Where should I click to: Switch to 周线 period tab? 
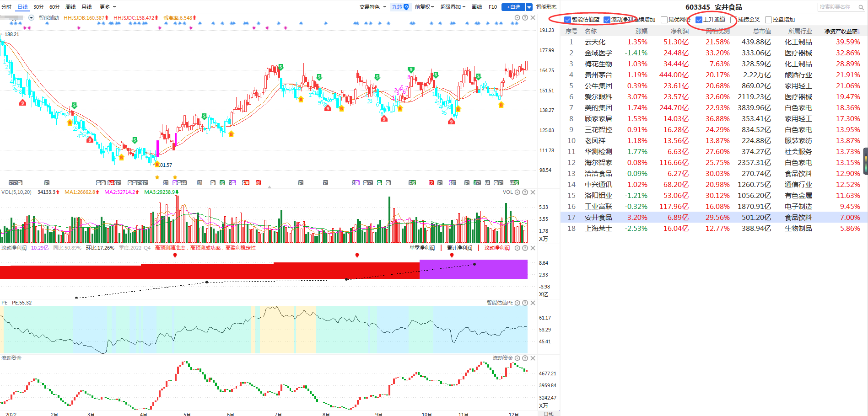tap(70, 7)
